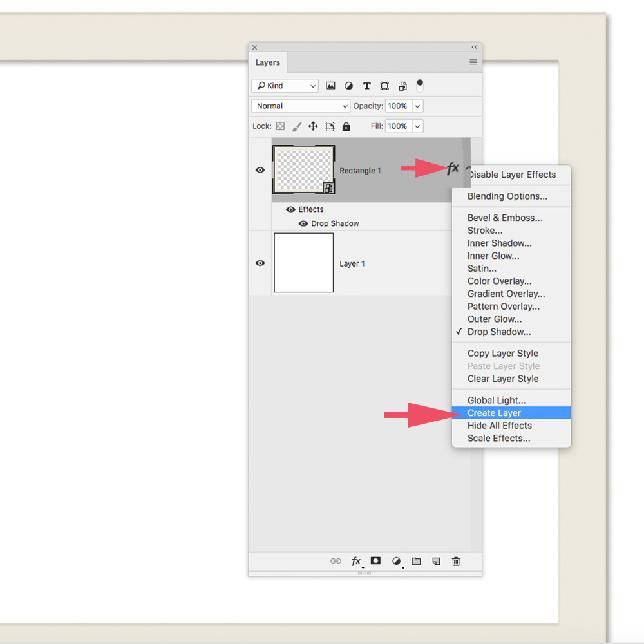
Task: Choose checked Drop Shadow menu item
Action: coord(511,332)
